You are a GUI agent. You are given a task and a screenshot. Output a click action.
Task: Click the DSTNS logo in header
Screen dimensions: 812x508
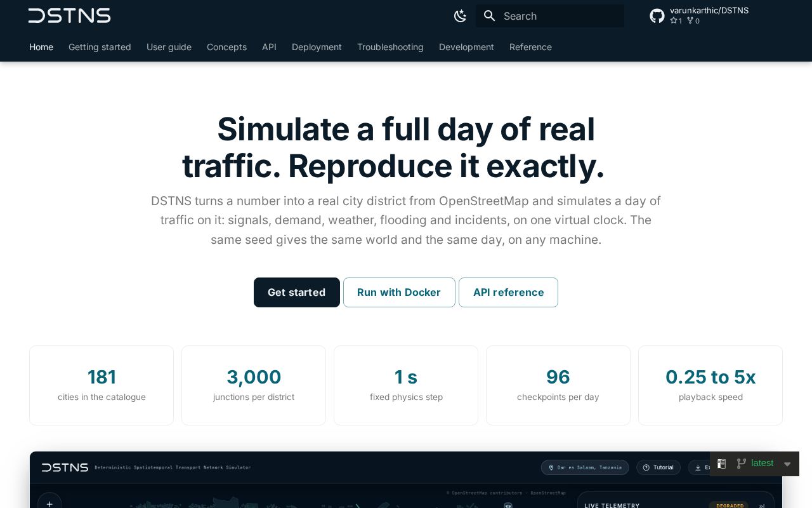pos(70,16)
